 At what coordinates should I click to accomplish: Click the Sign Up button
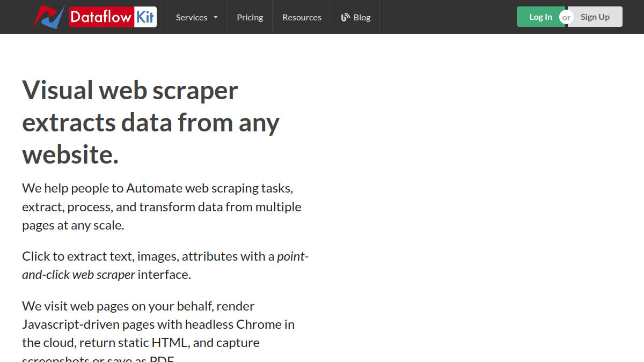[x=595, y=17]
